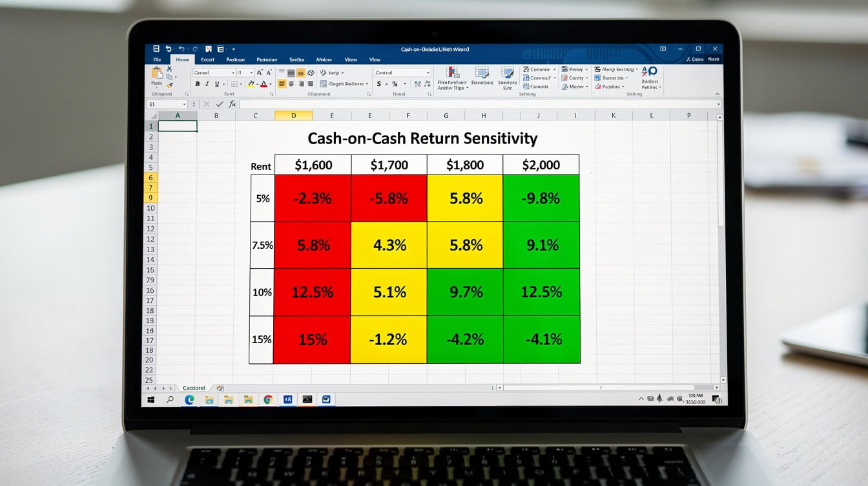Viewport: 868px width, 486px height.
Task: Open the Name Box dropdown arrow
Action: coord(184,104)
